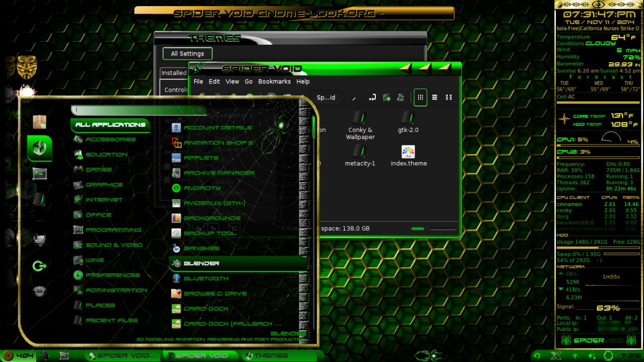Open Browse C: Drive from the menu
The image size is (644, 362).
(x=209, y=294)
